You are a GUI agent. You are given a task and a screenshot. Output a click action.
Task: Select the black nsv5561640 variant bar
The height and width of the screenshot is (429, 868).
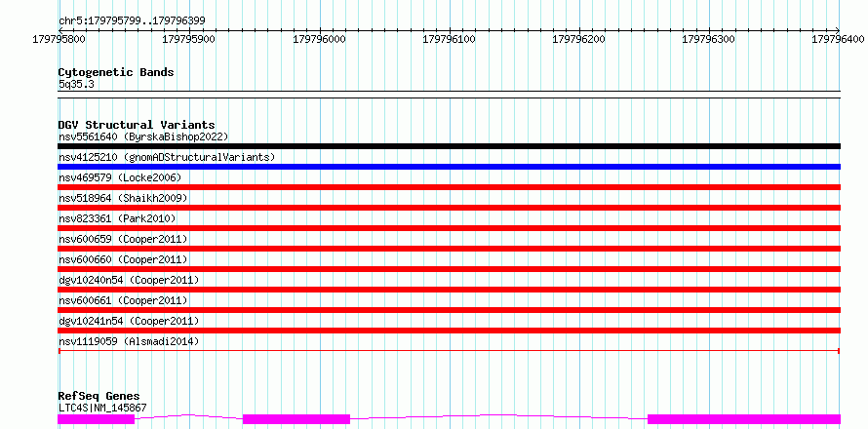click(x=449, y=146)
